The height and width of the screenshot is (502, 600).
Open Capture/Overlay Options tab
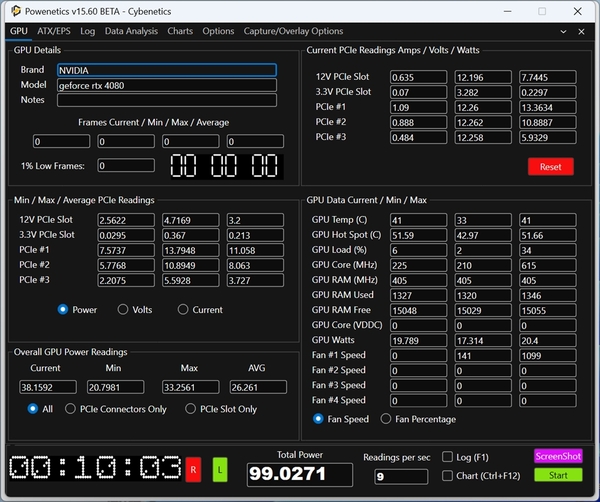tap(293, 31)
